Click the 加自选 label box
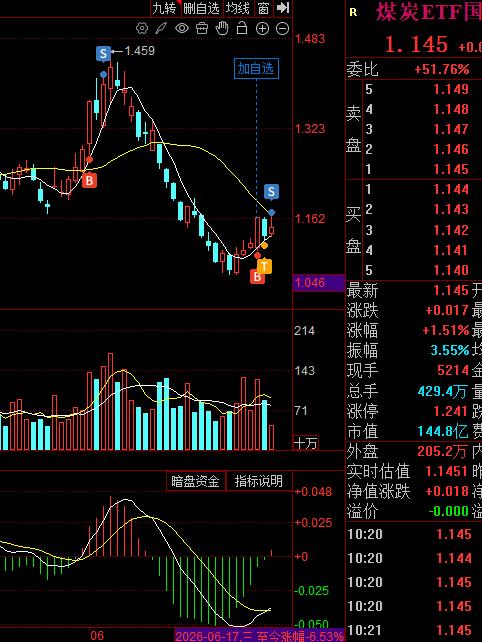This screenshot has width=482, height=642. (x=256, y=68)
